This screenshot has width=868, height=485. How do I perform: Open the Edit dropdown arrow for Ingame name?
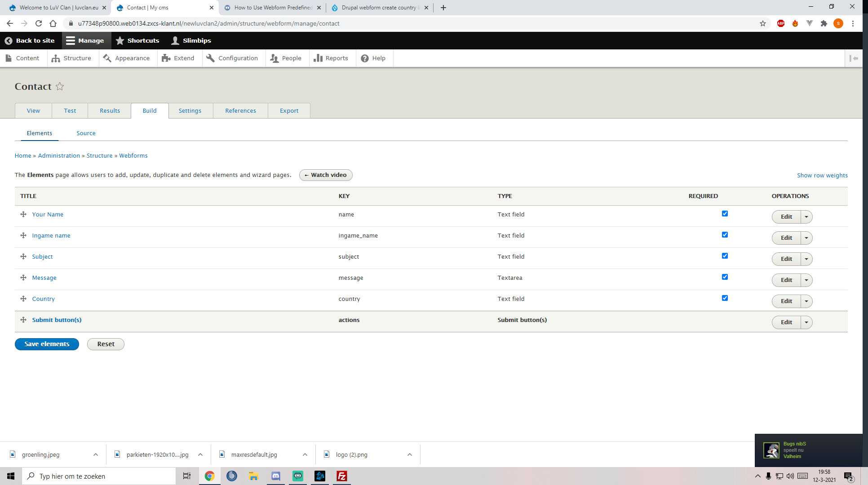click(806, 238)
